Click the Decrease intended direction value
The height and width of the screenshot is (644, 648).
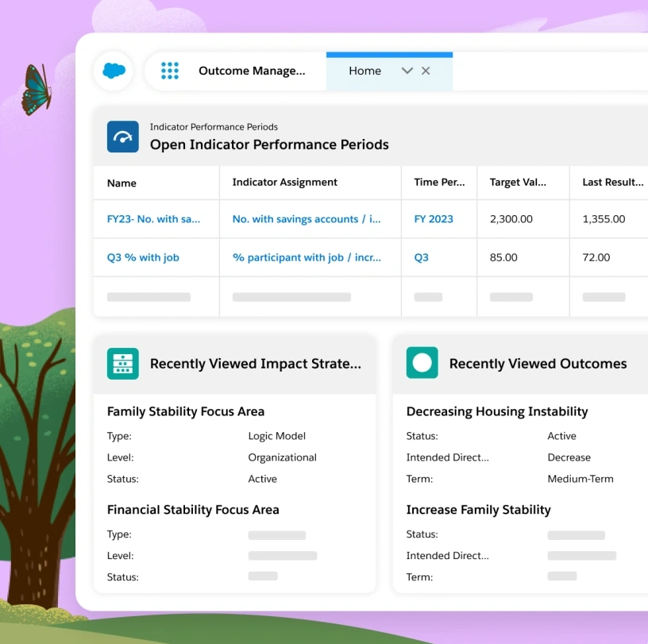[x=569, y=457]
